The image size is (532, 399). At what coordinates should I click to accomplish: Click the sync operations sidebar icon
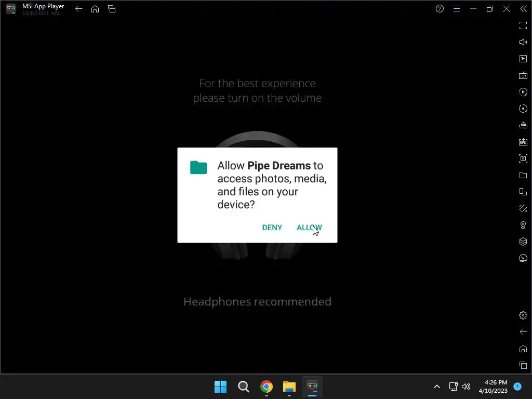(523, 109)
